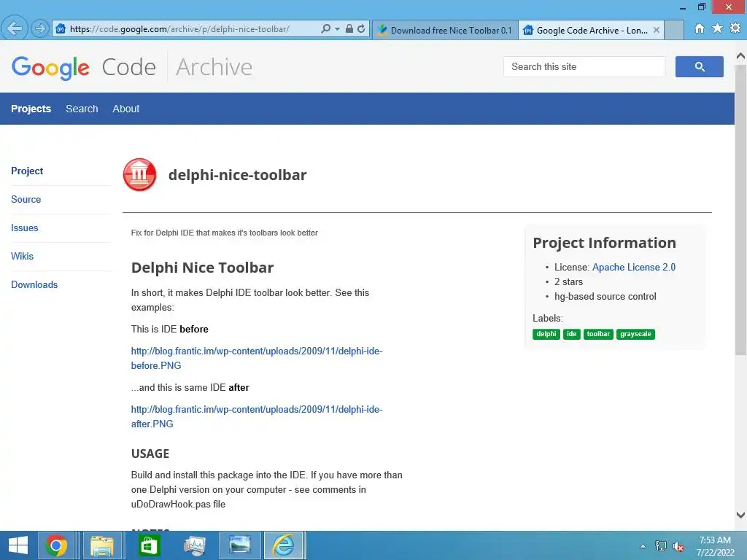The image size is (747, 560).
Task: Click the '2 stars' text
Action: coord(568,282)
